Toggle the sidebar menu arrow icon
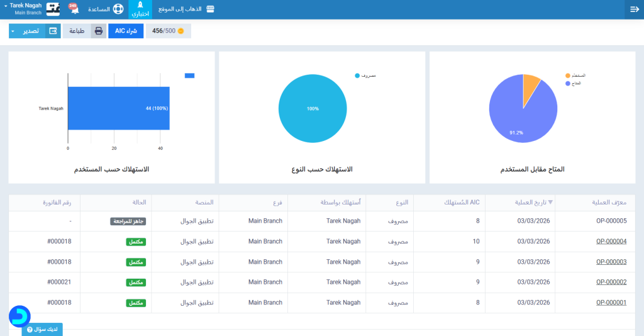Image resolution: width=644 pixels, height=336 pixels. pyautogui.click(x=634, y=9)
